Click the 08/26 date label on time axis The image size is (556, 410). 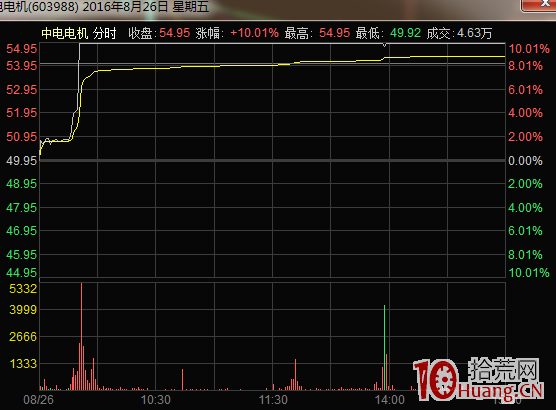point(38,400)
